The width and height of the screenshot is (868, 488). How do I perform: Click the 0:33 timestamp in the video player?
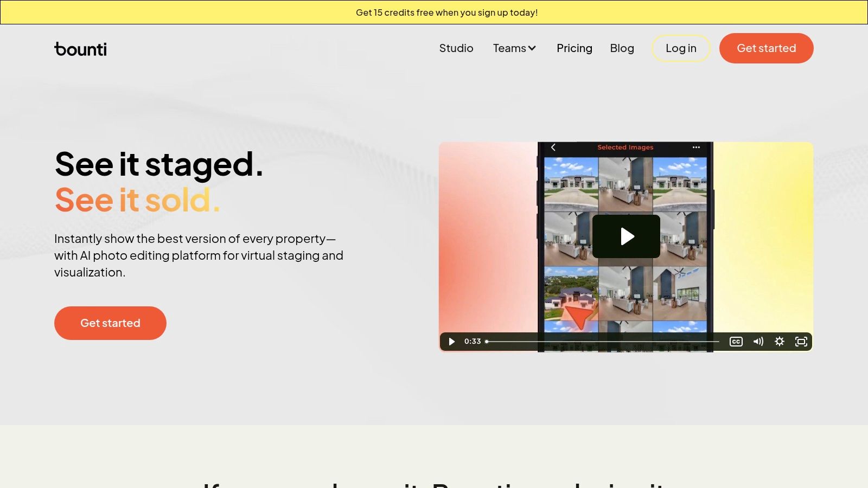[x=472, y=342]
